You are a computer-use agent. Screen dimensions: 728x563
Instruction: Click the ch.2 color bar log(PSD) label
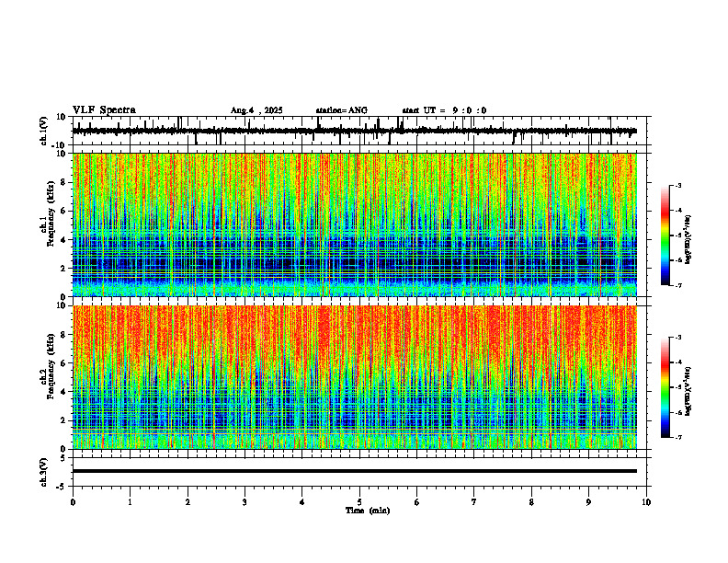(x=688, y=391)
